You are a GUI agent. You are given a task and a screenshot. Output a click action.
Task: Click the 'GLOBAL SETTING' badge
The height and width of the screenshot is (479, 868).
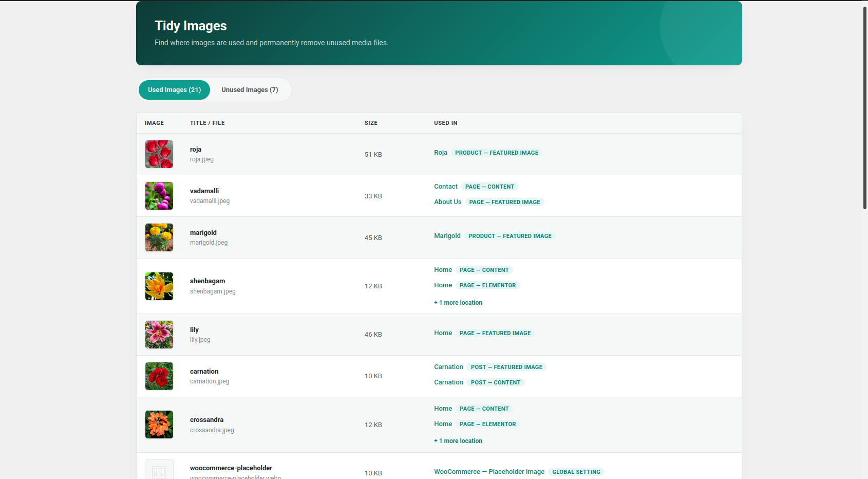tap(576, 472)
